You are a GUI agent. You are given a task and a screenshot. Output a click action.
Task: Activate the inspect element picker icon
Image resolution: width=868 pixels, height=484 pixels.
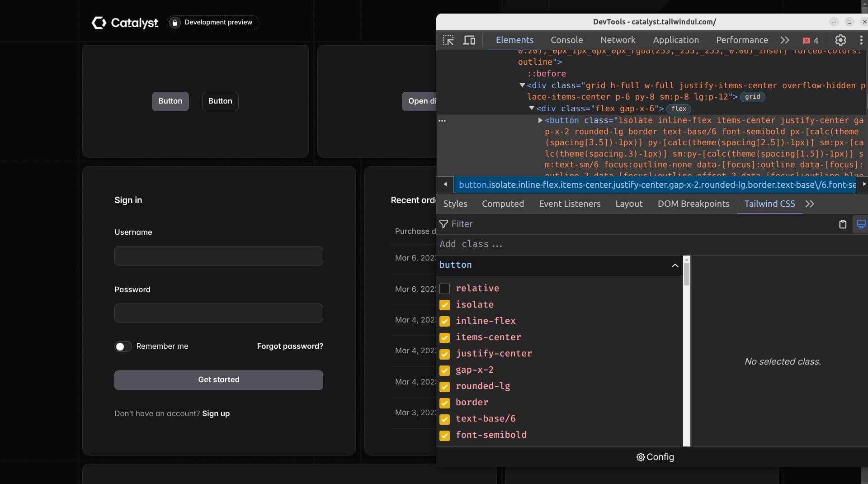tap(448, 40)
